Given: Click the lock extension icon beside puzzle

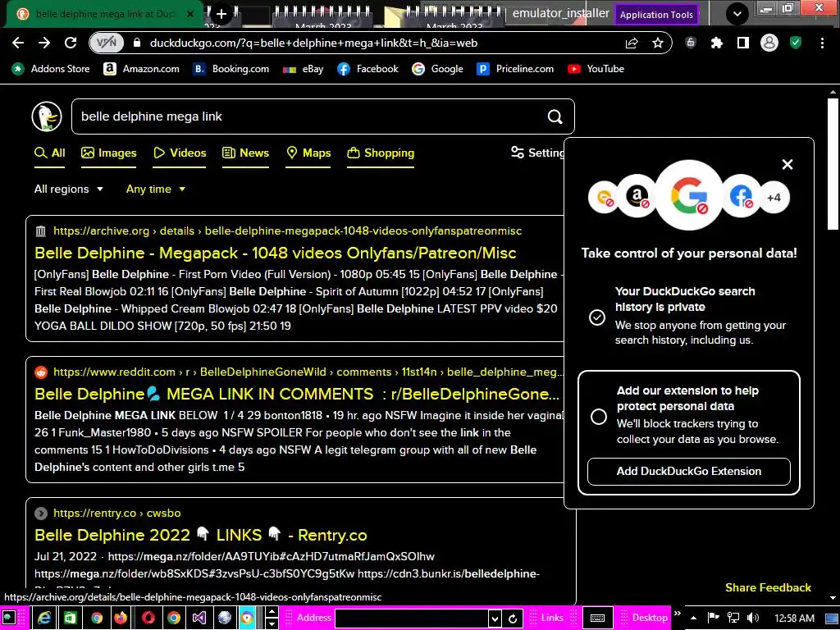Looking at the screenshot, I should click(691, 43).
